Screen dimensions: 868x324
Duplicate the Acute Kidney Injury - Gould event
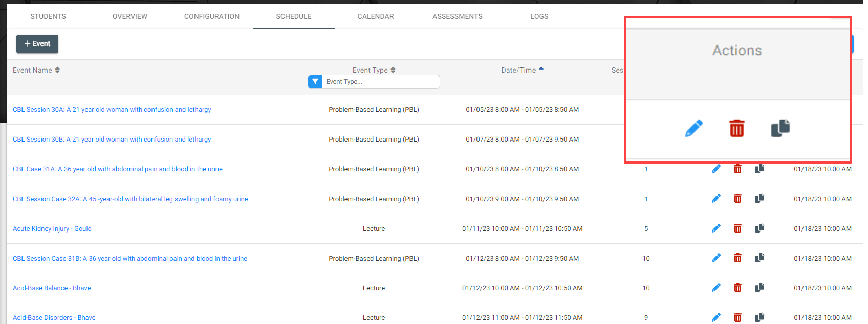(x=759, y=228)
